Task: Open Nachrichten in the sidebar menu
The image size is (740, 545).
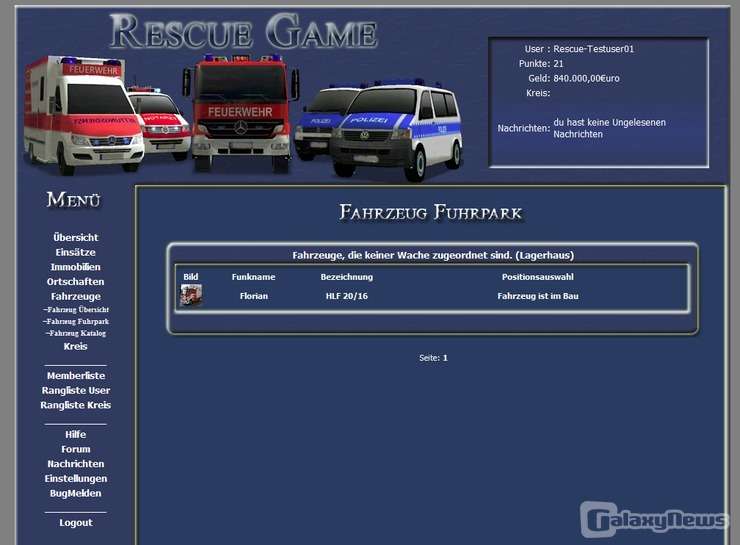Action: 76,463
